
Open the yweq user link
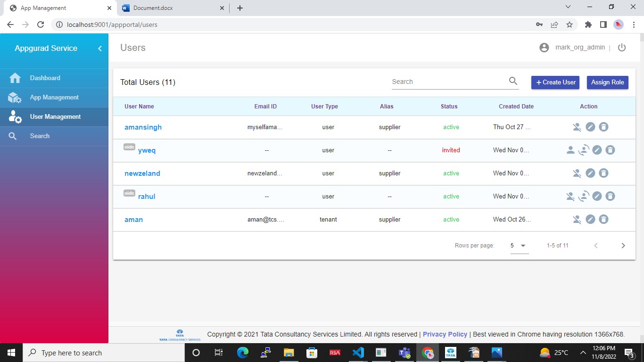click(147, 150)
